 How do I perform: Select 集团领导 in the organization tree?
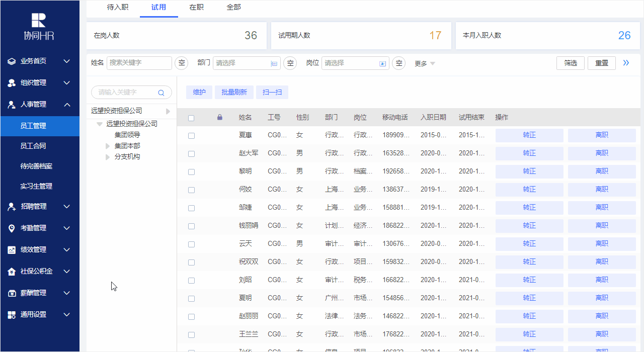[x=127, y=135]
